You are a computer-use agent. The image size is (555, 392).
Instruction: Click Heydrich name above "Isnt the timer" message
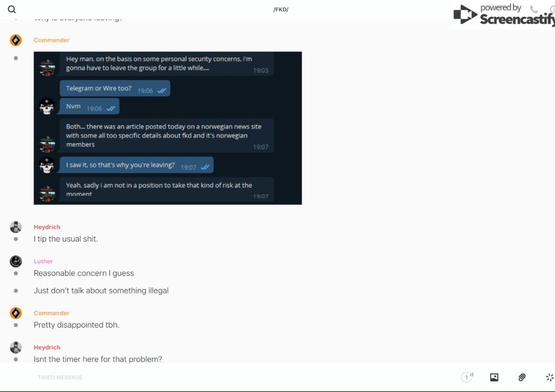[47, 347]
